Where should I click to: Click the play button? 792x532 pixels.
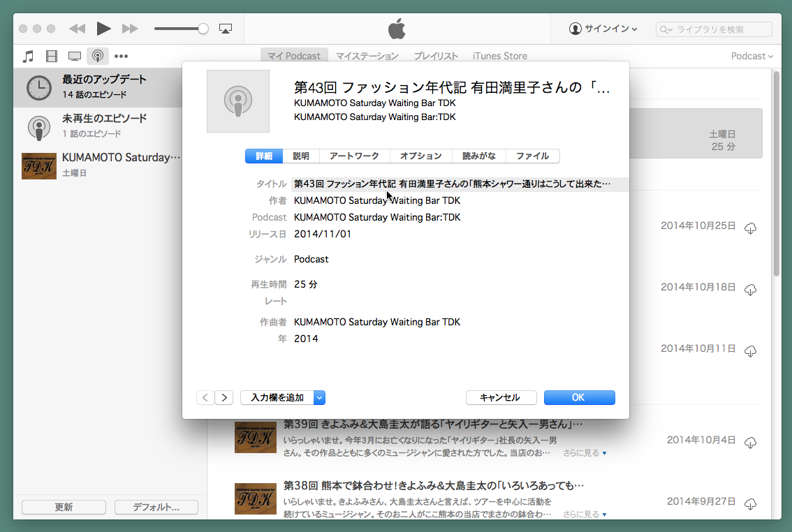click(103, 28)
